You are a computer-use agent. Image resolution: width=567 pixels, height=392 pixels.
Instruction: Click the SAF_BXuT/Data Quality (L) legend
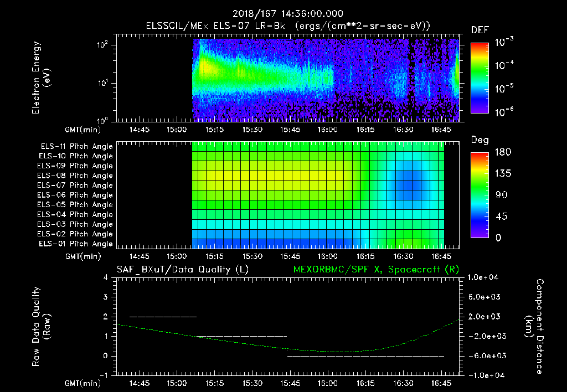coord(183,270)
